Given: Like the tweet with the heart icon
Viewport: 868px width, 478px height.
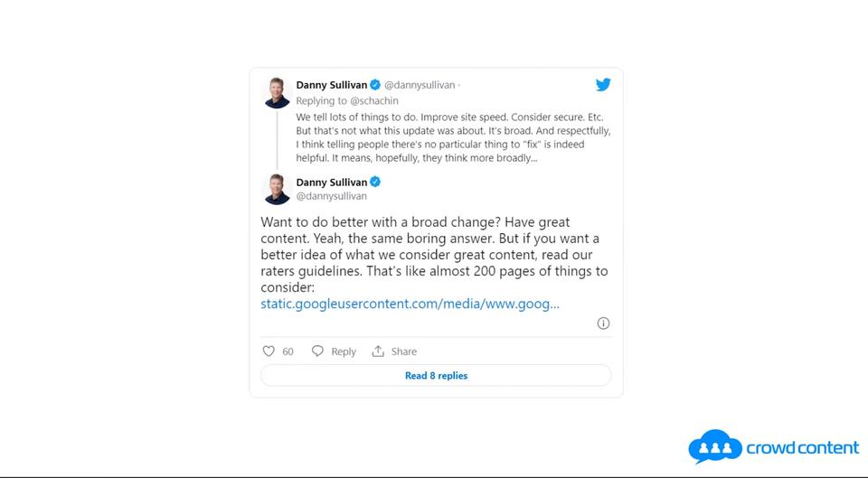Looking at the screenshot, I should click(269, 351).
